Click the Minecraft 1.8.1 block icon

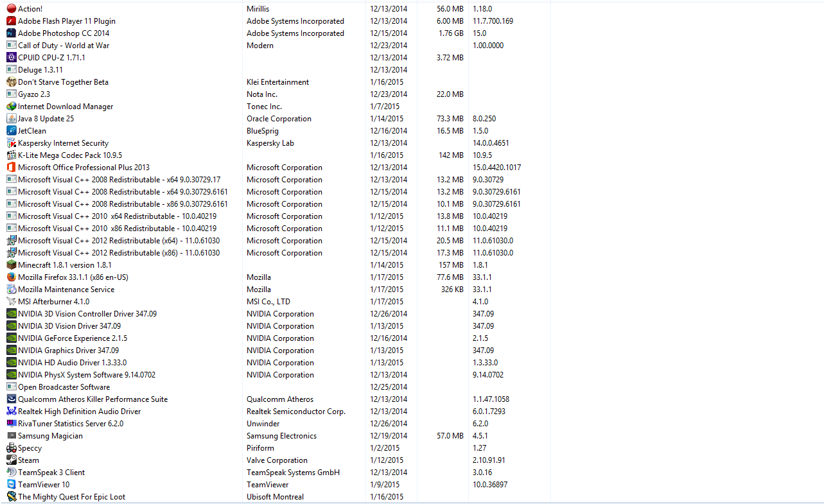tap(12, 265)
